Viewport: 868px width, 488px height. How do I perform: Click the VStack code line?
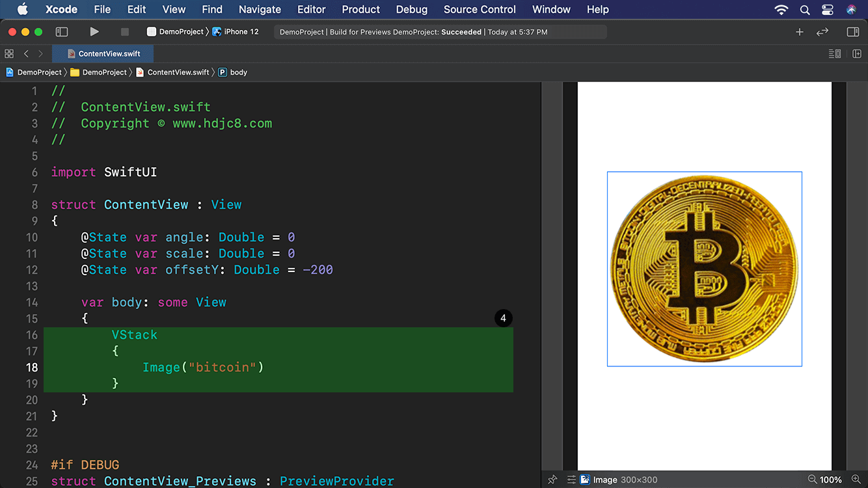pos(134,334)
